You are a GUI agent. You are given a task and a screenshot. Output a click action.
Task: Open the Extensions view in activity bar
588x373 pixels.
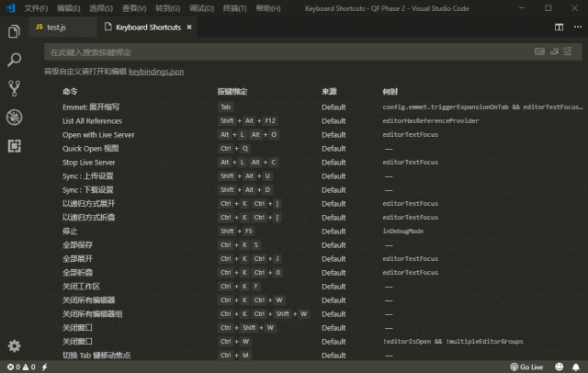pos(15,146)
